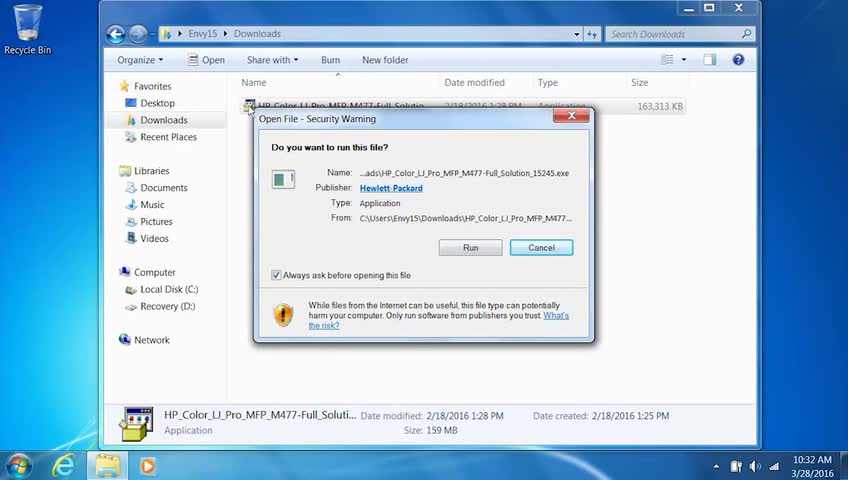The height and width of the screenshot is (480, 848).
Task: Select Desktop in navigation pane
Action: click(x=157, y=103)
